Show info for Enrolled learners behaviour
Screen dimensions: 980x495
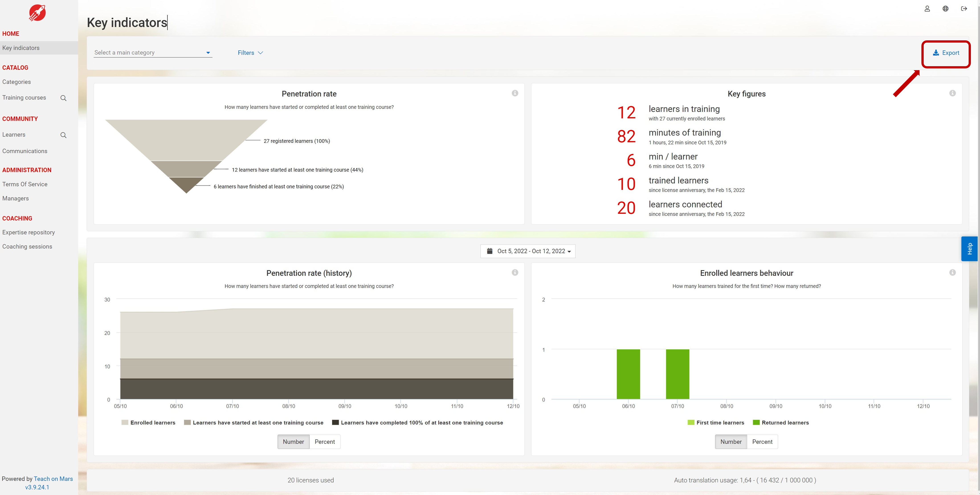coord(952,273)
